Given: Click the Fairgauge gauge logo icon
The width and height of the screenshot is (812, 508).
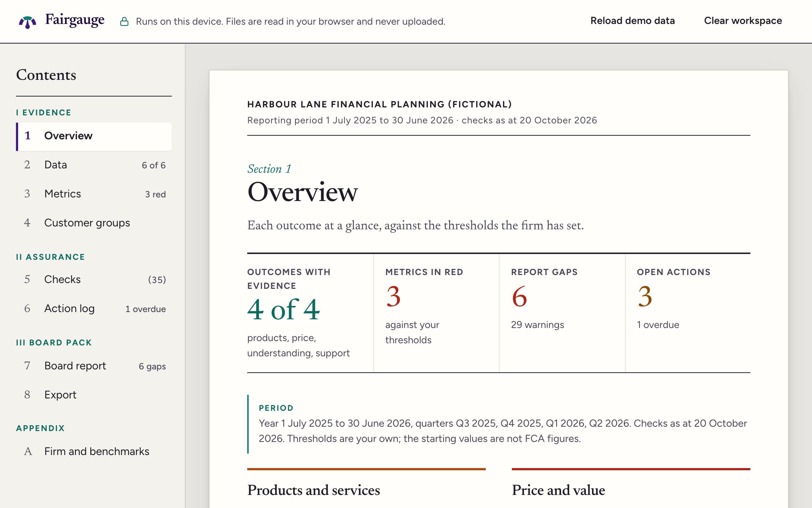Looking at the screenshot, I should click(28, 22).
